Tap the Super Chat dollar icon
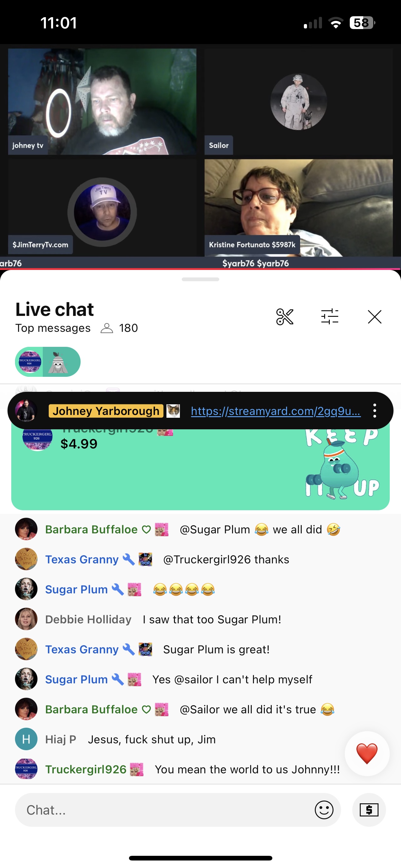Image resolution: width=401 pixels, height=868 pixels. [x=369, y=810]
